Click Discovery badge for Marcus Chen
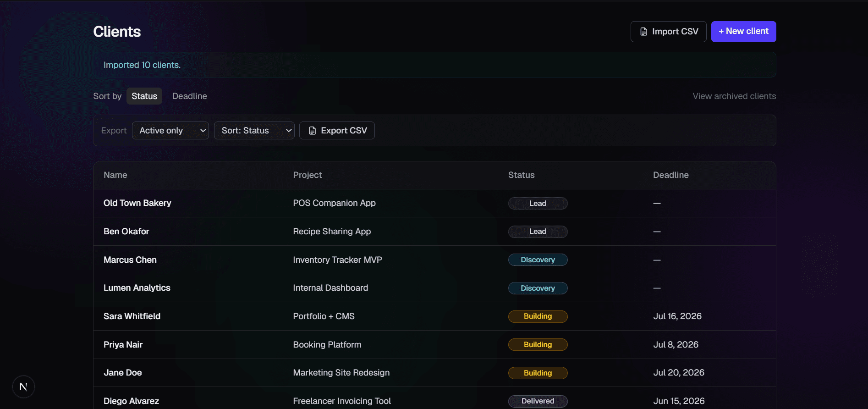Image resolution: width=868 pixels, height=409 pixels. (538, 260)
